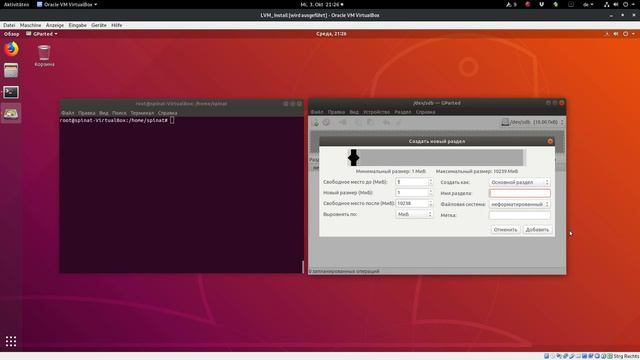Click in the Метка text field
640x360 pixels.
[520, 215]
